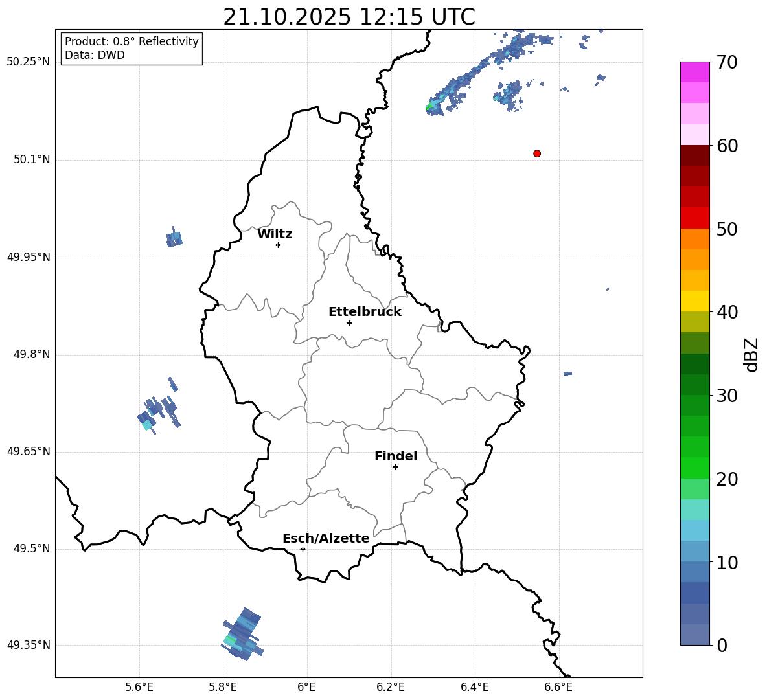
Task: Click the 6°E longitude label
Action: click(307, 687)
